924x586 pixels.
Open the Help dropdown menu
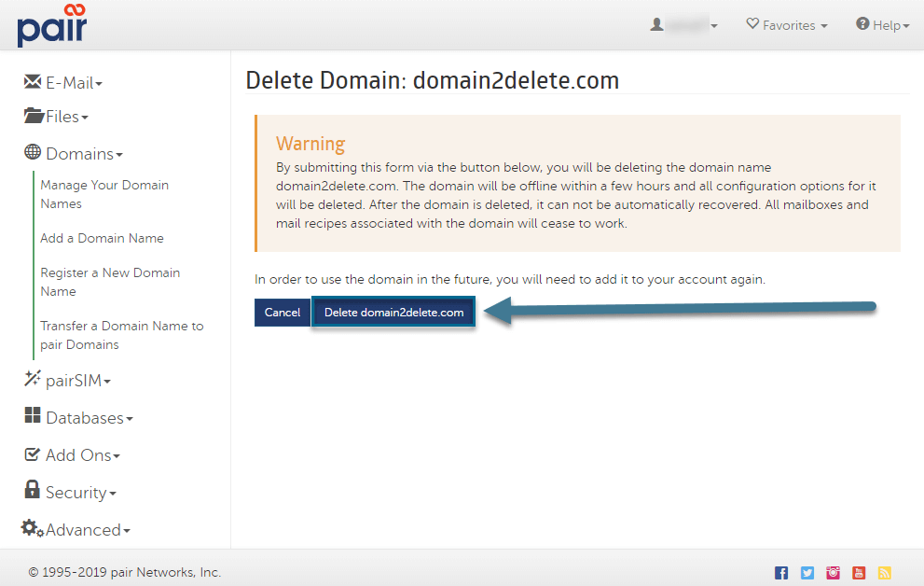click(x=882, y=25)
